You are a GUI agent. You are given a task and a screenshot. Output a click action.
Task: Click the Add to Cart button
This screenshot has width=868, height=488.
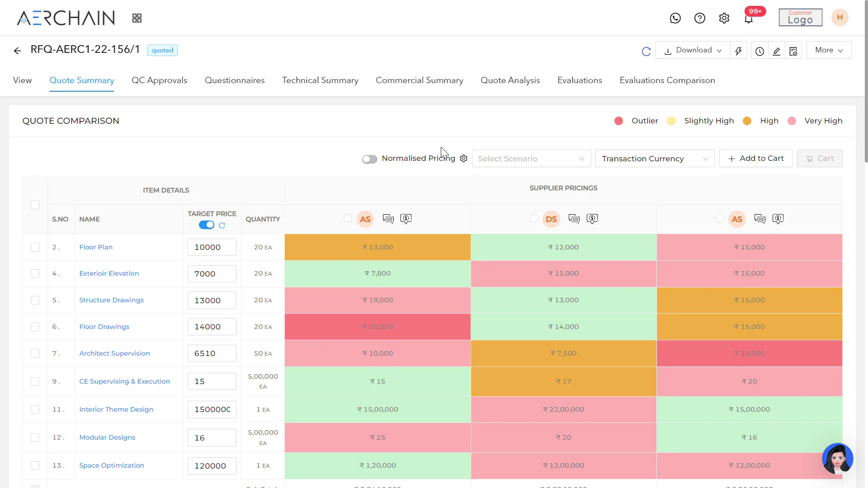755,159
